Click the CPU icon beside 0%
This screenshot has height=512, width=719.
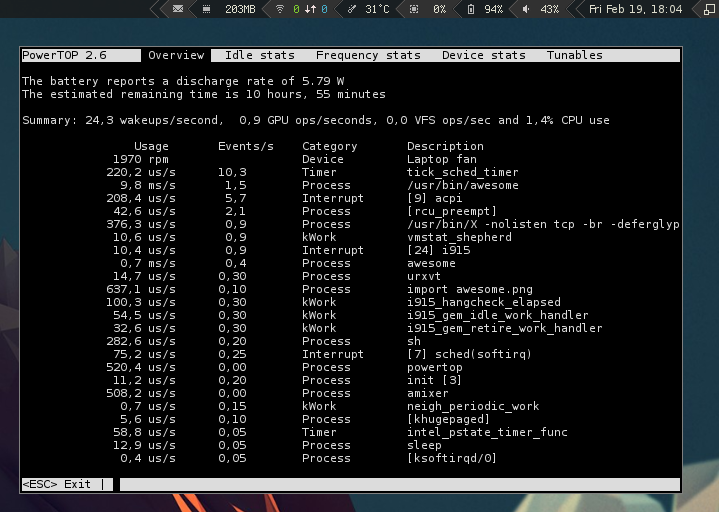[x=414, y=9]
